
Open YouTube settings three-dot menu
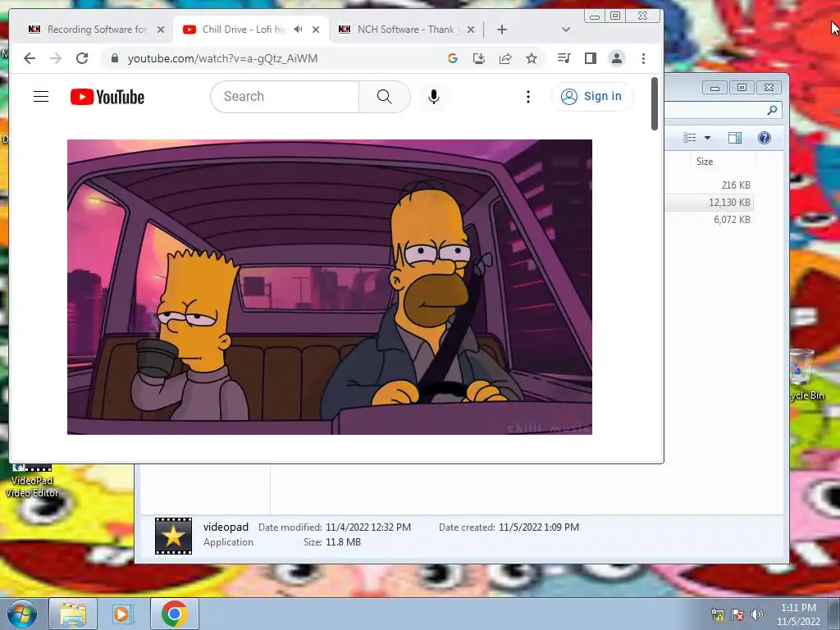point(528,97)
